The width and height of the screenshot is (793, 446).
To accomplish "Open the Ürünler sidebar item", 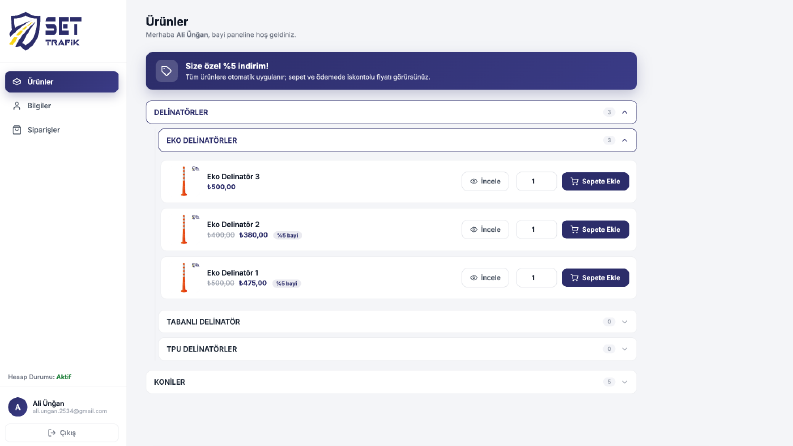I will click(62, 81).
